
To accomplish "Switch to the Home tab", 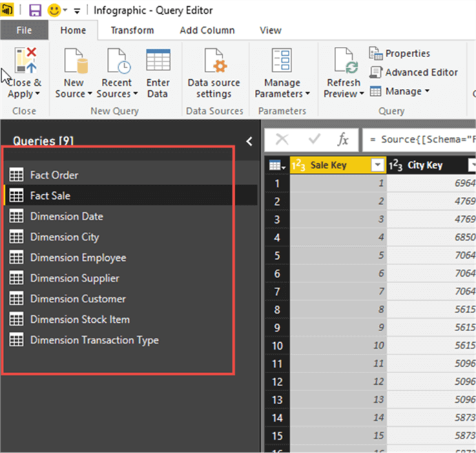I will (x=73, y=30).
